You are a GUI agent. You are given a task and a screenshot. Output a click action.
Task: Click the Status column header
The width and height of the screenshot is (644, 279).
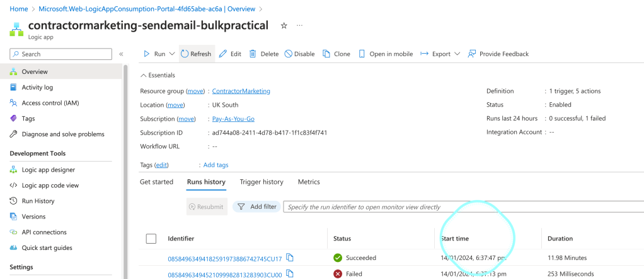point(342,238)
